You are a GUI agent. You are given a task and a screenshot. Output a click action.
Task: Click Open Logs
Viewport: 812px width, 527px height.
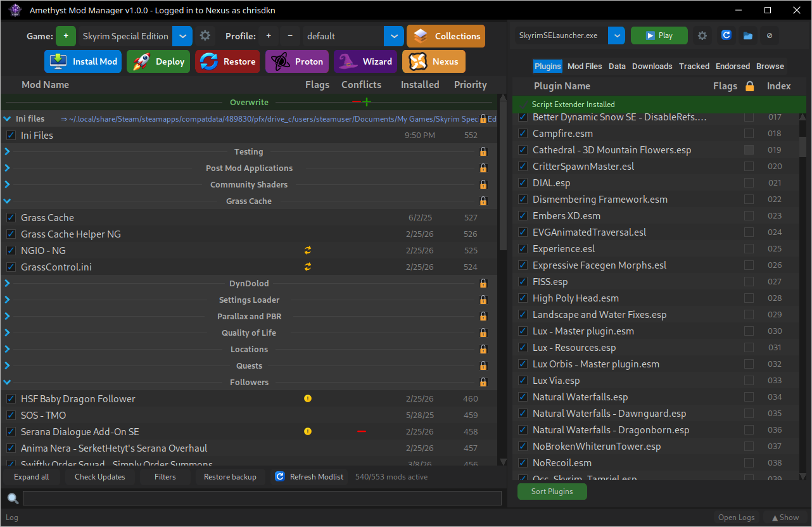click(736, 517)
